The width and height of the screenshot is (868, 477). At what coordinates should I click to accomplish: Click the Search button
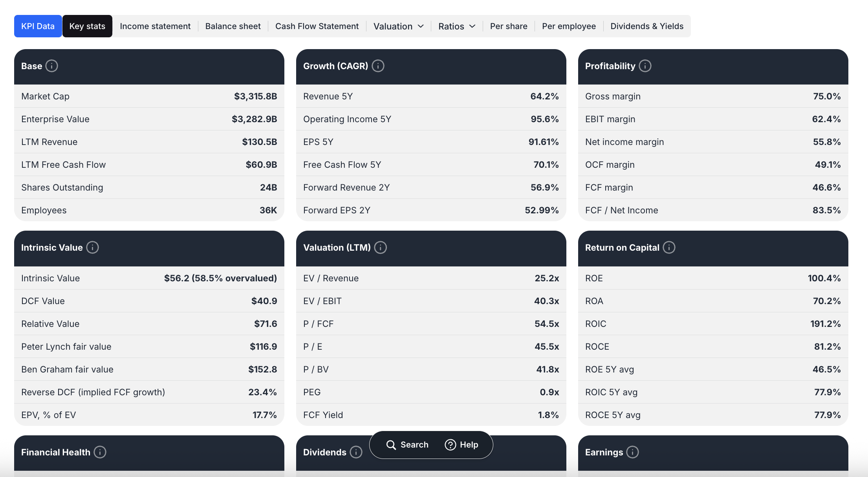pyautogui.click(x=408, y=444)
